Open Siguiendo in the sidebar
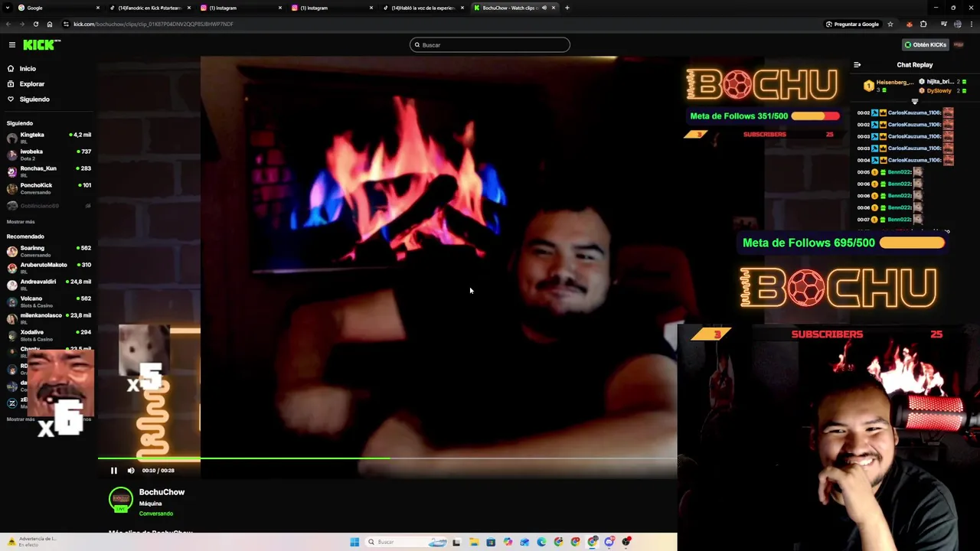The height and width of the screenshot is (551, 980). tap(28, 99)
